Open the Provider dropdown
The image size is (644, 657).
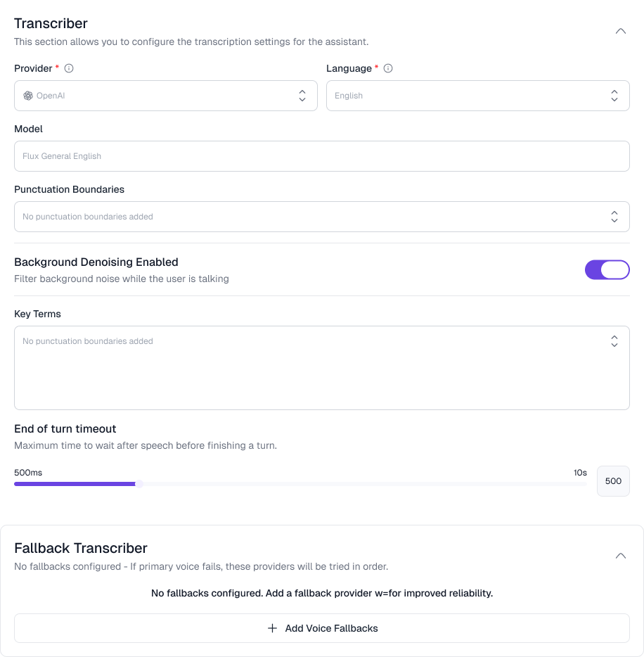tap(165, 96)
